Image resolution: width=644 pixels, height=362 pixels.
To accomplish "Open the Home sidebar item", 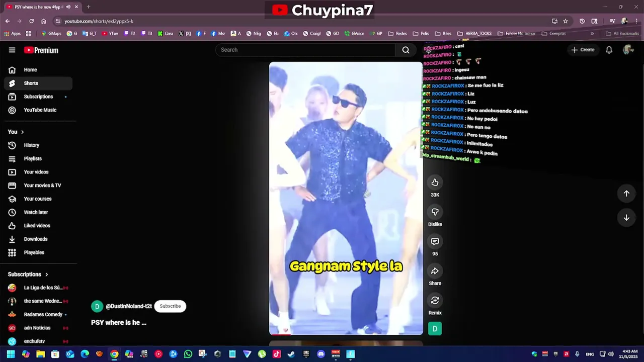I will 38,70.
